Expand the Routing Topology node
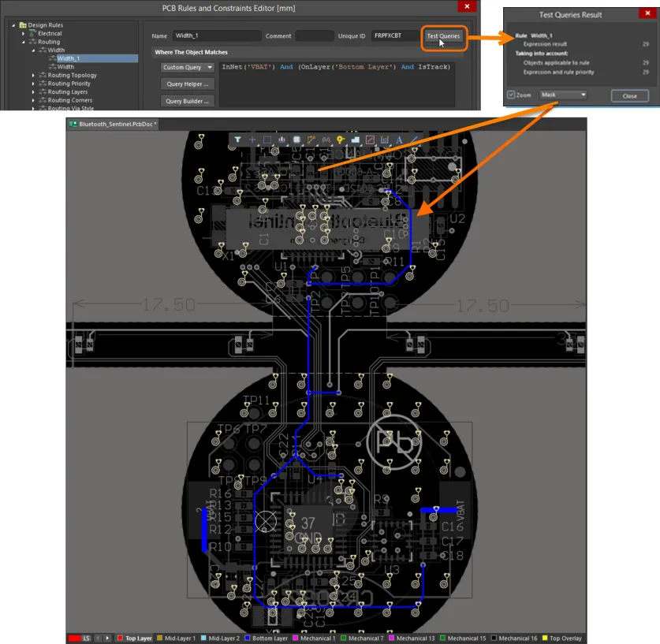The image size is (660, 644). tap(34, 76)
